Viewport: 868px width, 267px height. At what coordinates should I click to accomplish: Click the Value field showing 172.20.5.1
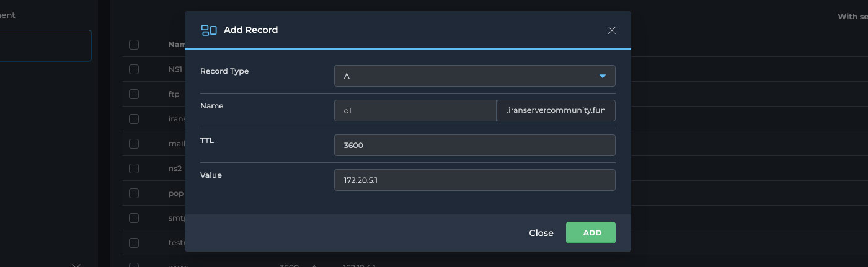click(x=474, y=180)
